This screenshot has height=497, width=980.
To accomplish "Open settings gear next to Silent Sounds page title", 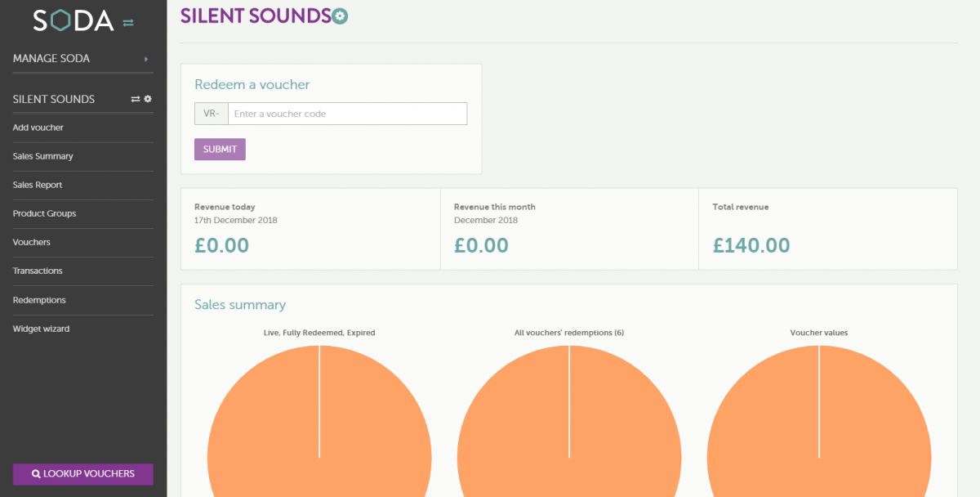I will point(341,16).
